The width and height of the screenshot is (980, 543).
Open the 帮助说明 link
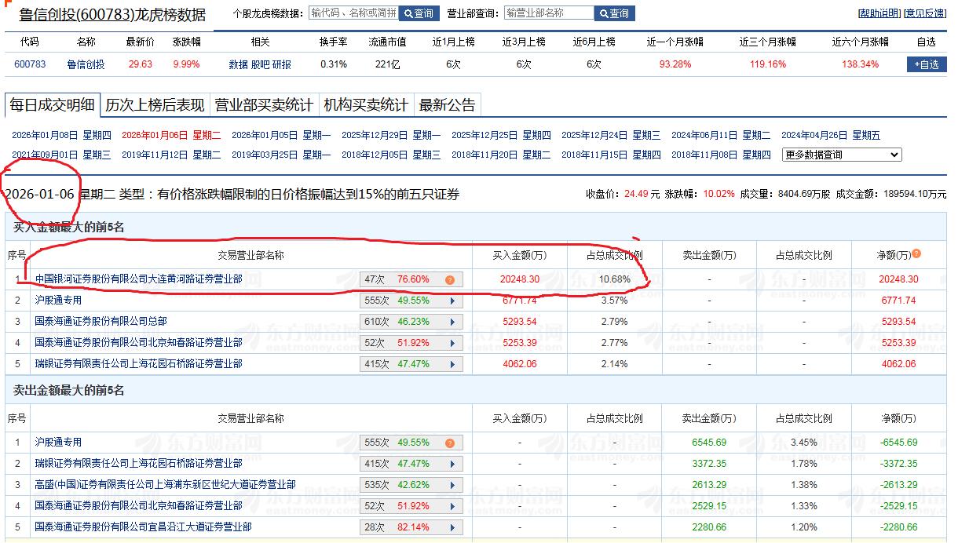(879, 13)
